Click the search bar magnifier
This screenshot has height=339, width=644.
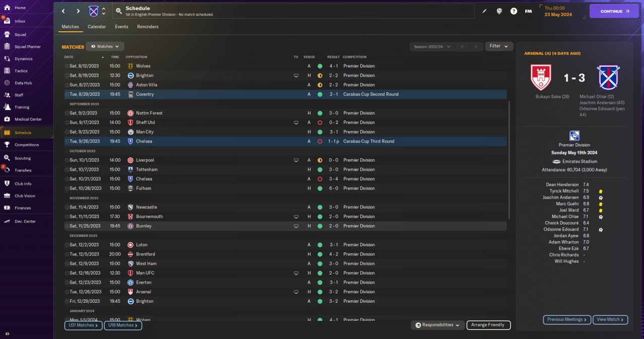pos(119,11)
